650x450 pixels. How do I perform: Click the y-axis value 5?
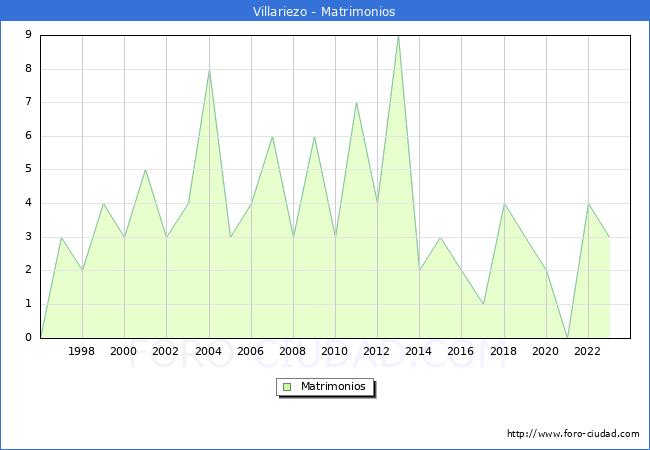28,169
